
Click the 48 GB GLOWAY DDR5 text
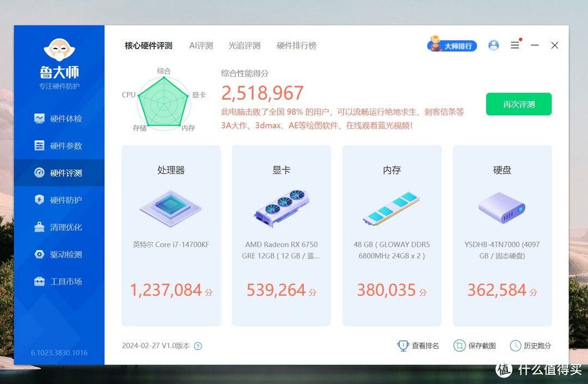391,250
